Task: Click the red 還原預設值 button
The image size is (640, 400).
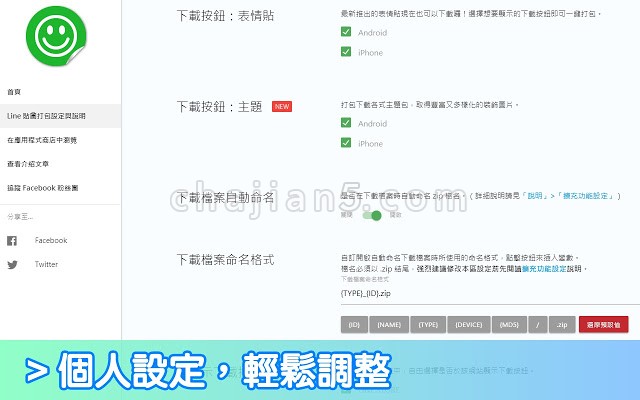Action: (x=603, y=325)
